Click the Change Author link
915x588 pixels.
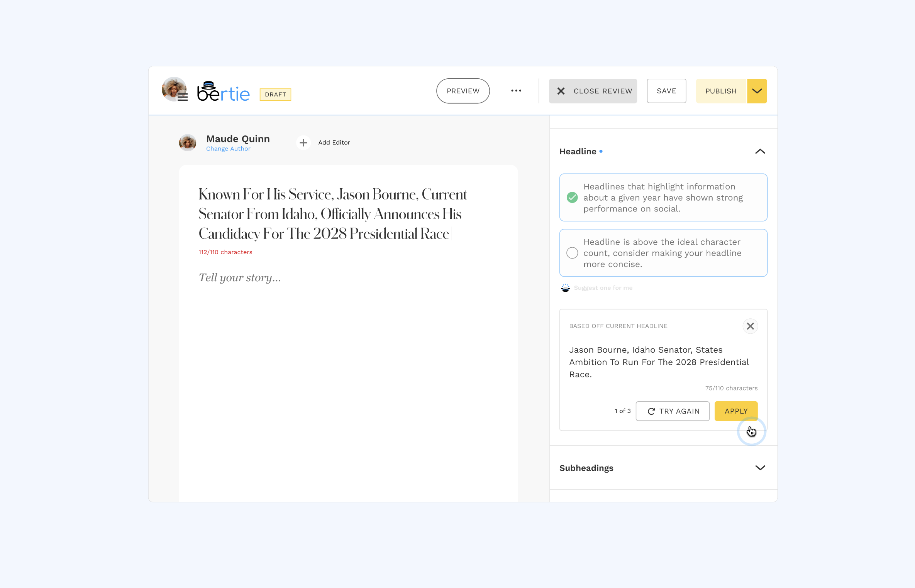tap(228, 149)
